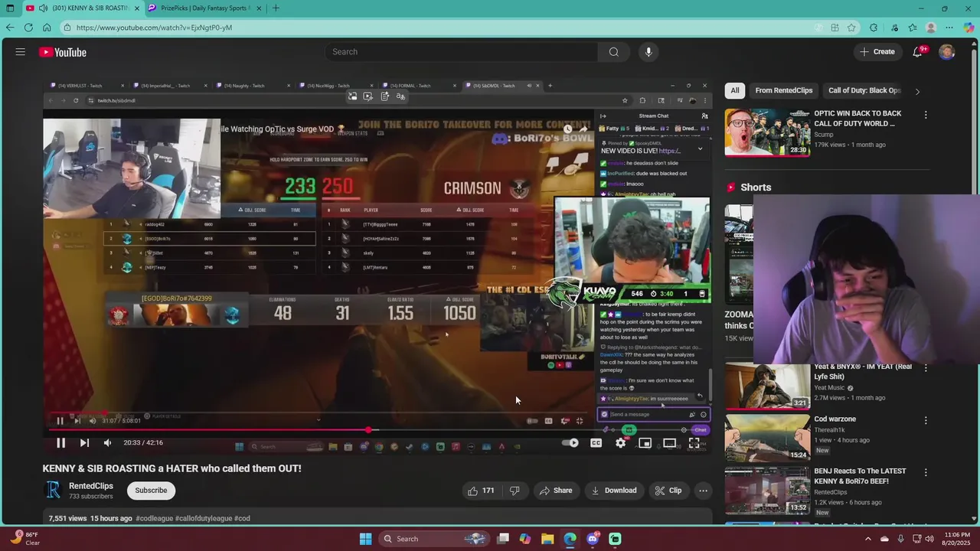This screenshot has height=551, width=980.
Task: Dislike the video with the thumbs down
Action: point(514,491)
